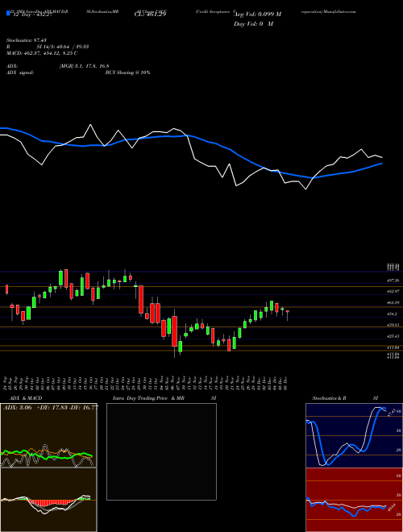Click the Stochastics & R panel title
Screen dimensions: 403x532
point(329,398)
